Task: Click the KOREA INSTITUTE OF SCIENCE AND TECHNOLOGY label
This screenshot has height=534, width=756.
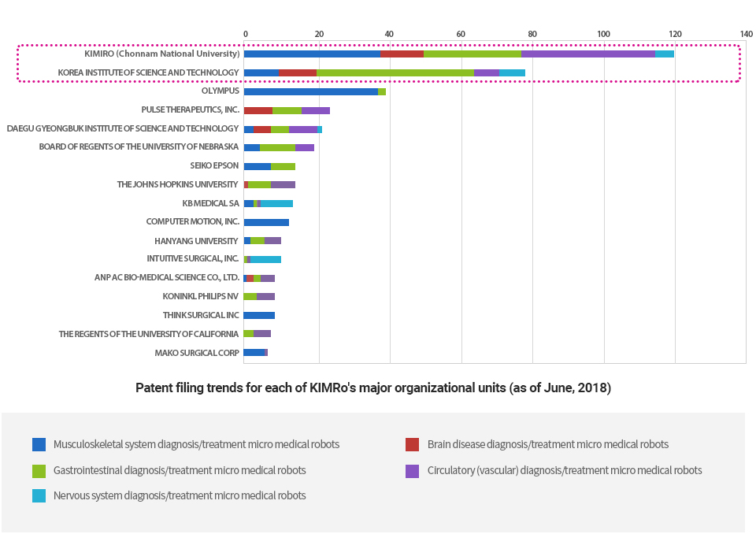Action: [x=149, y=72]
